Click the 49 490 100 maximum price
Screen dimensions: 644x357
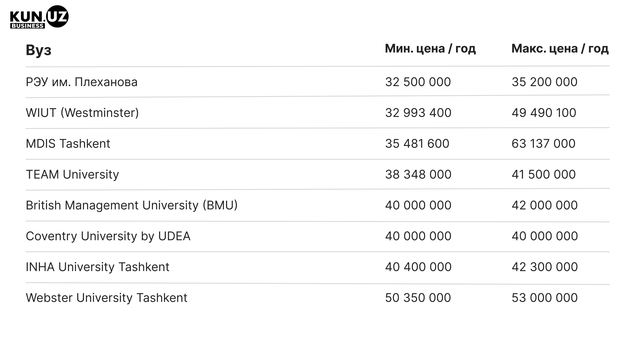pyautogui.click(x=544, y=113)
